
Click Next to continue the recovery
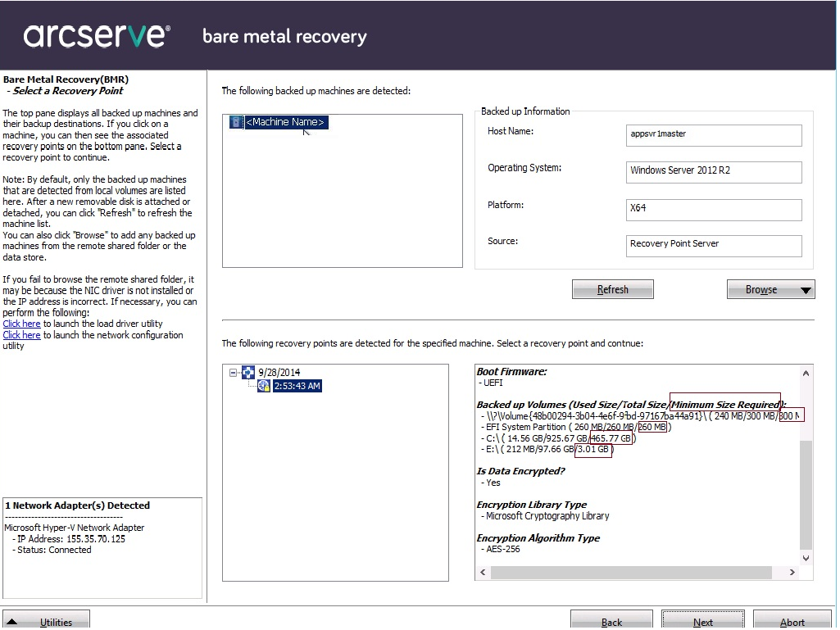(703, 623)
